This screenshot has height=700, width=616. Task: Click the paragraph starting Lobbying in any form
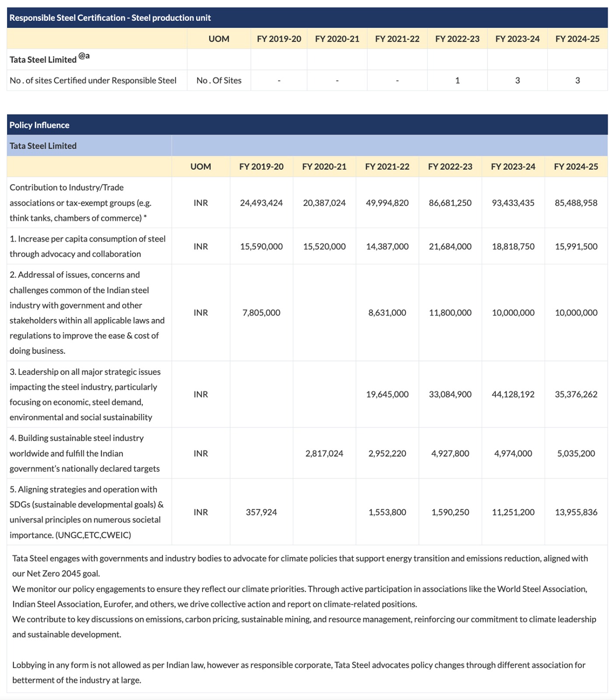tap(298, 672)
